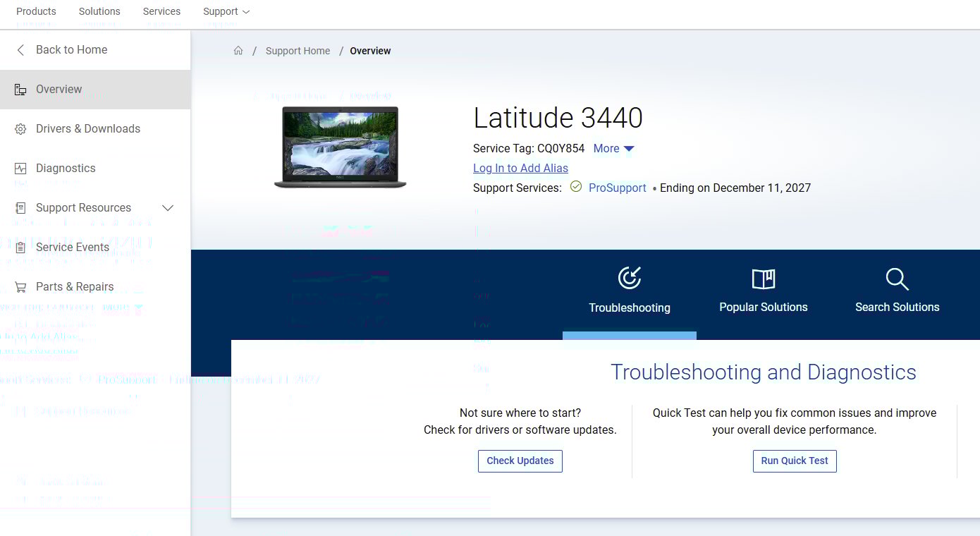Open the Support menu chevron in top navigation
Viewport: 980px width, 536px height.
[x=246, y=12]
